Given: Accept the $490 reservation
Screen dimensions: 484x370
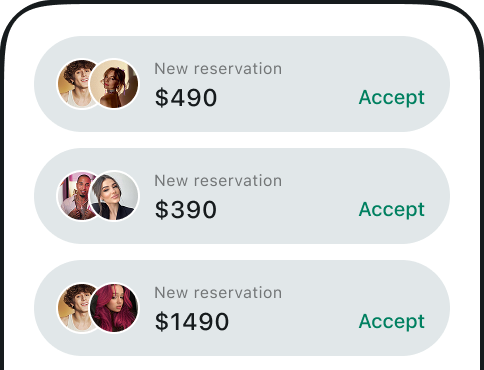Looking at the screenshot, I should (391, 97).
